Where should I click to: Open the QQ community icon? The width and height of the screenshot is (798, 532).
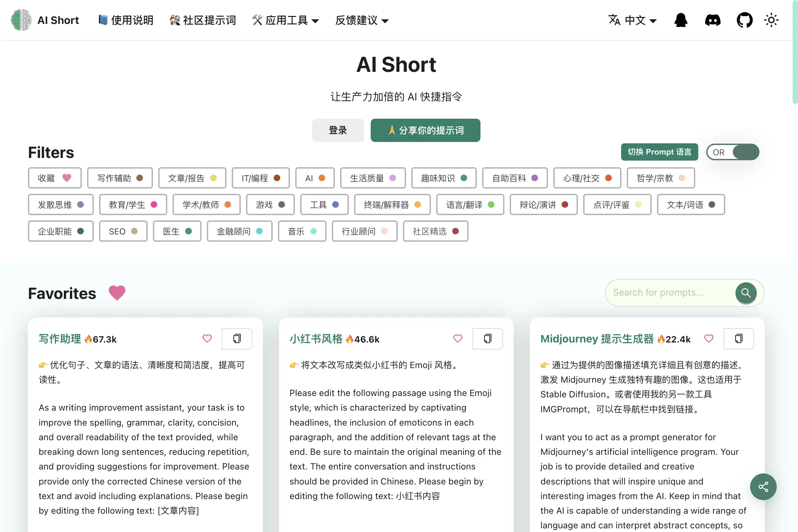coord(681,20)
